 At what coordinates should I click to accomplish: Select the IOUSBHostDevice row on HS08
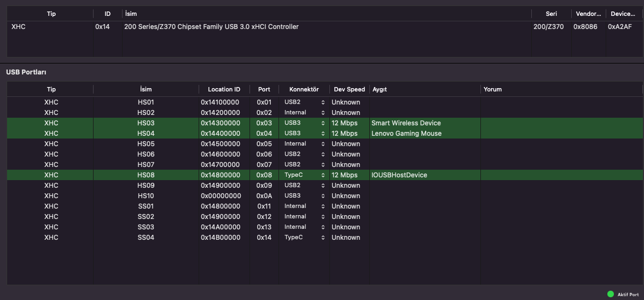(x=399, y=175)
